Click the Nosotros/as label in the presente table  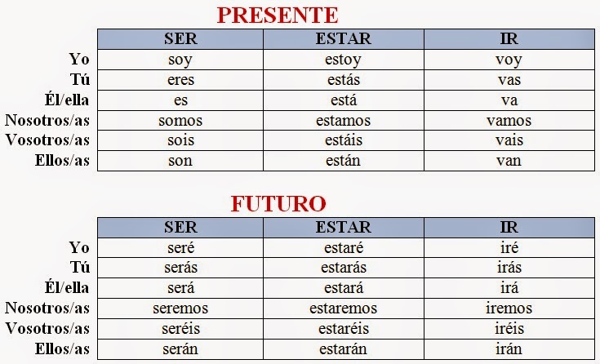[x=47, y=121]
